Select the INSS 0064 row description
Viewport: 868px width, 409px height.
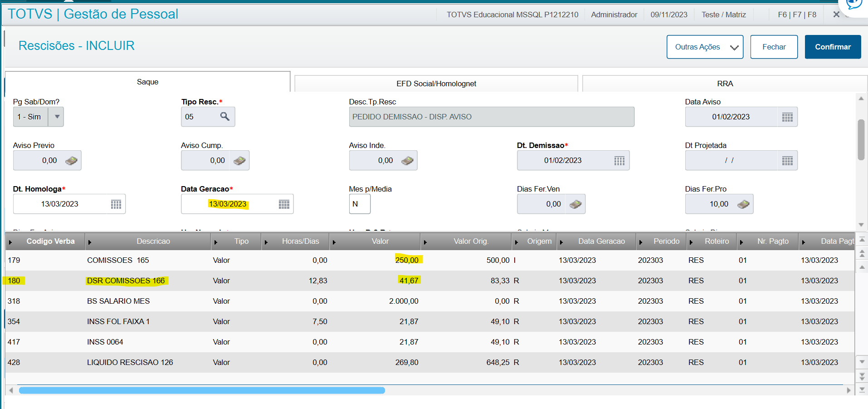(x=105, y=342)
